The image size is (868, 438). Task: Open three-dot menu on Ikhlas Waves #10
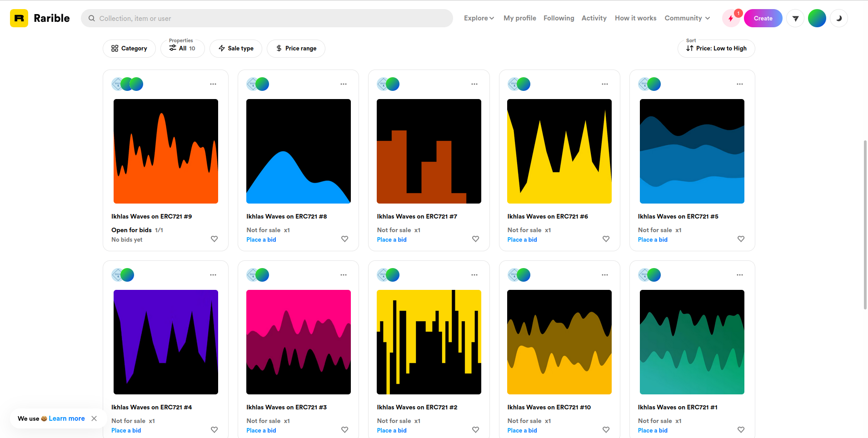pyautogui.click(x=605, y=275)
